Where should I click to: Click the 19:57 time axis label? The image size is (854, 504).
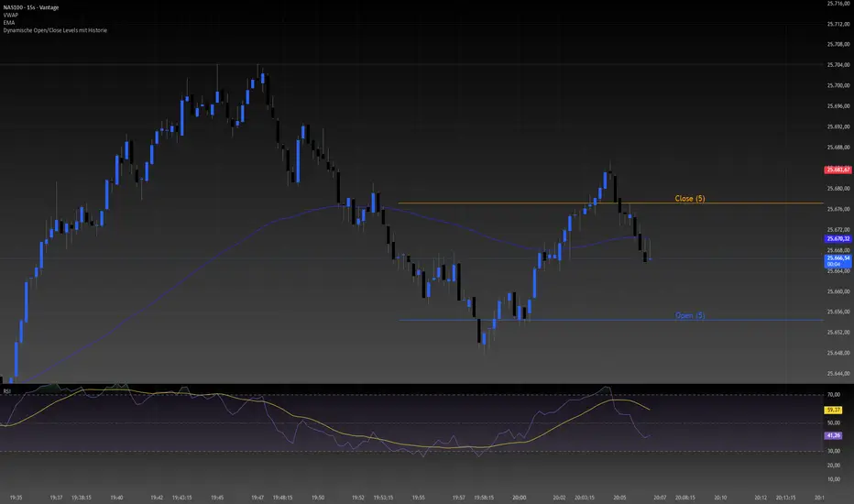[458, 498]
